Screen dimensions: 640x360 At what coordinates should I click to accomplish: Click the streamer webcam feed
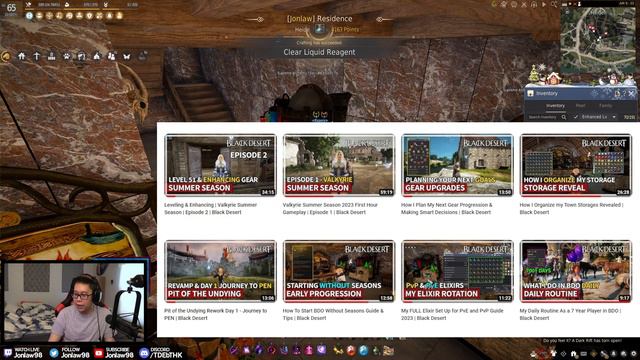[x=75, y=302]
